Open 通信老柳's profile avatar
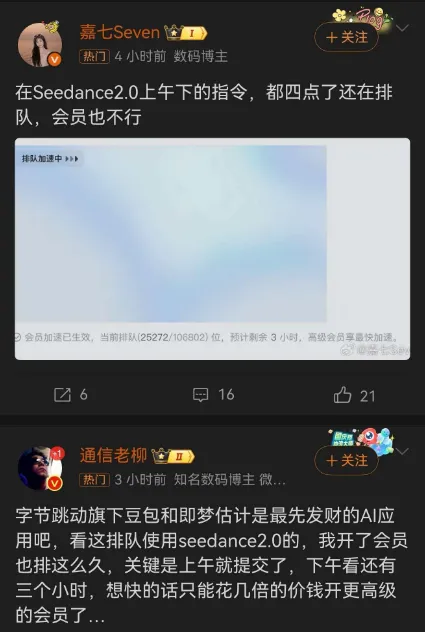 [x=40, y=468]
